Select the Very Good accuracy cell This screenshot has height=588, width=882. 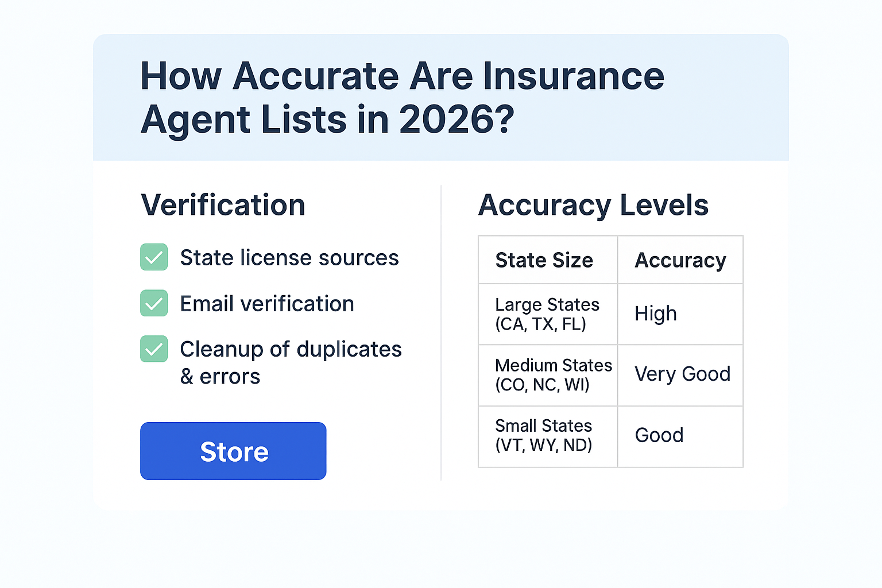point(682,374)
